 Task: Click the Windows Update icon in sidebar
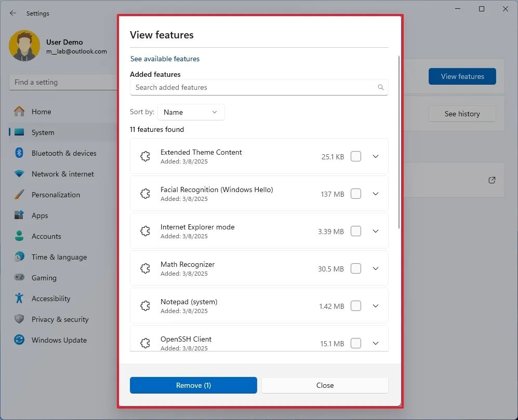[19, 340]
